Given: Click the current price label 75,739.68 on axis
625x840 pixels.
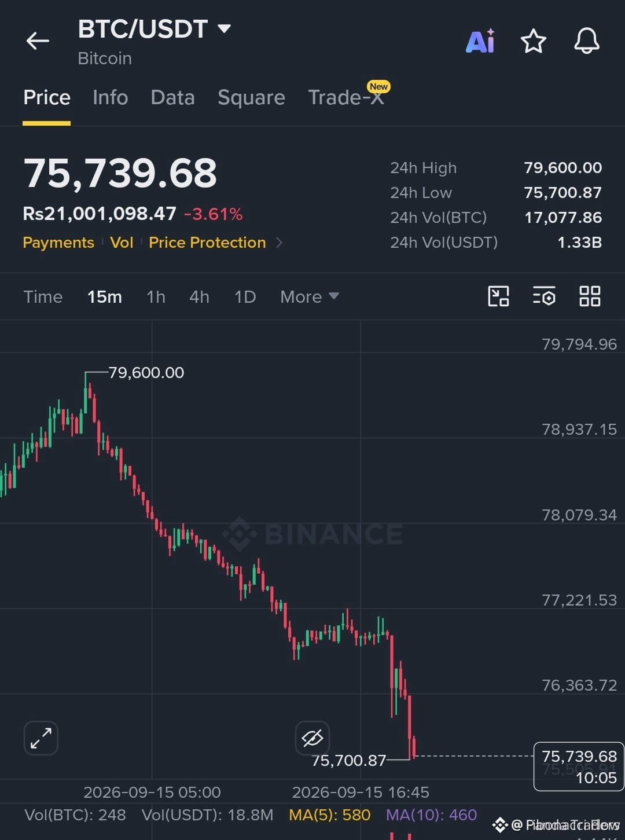Looking at the screenshot, I should [579, 766].
